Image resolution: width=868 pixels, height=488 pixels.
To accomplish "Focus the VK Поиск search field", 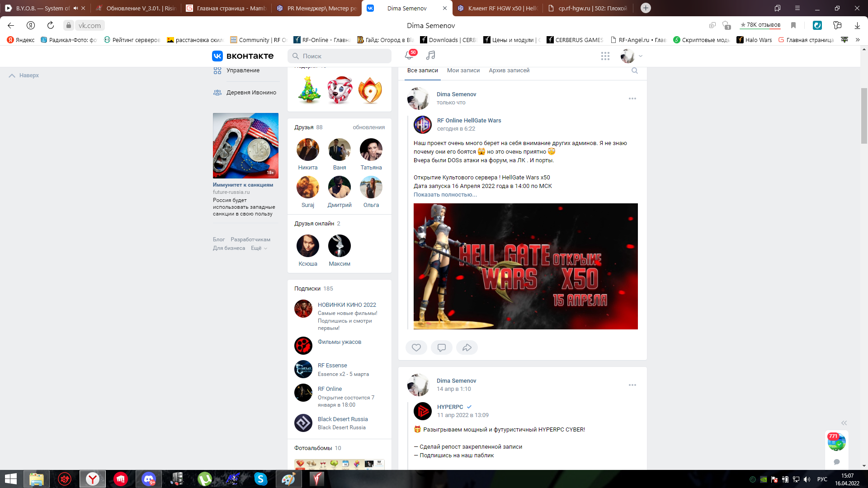I will click(340, 56).
